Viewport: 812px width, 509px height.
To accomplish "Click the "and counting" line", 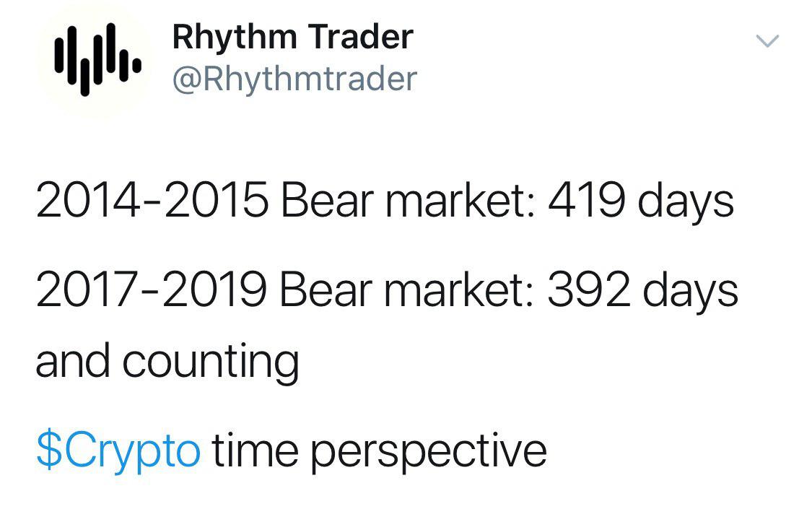I will click(167, 362).
